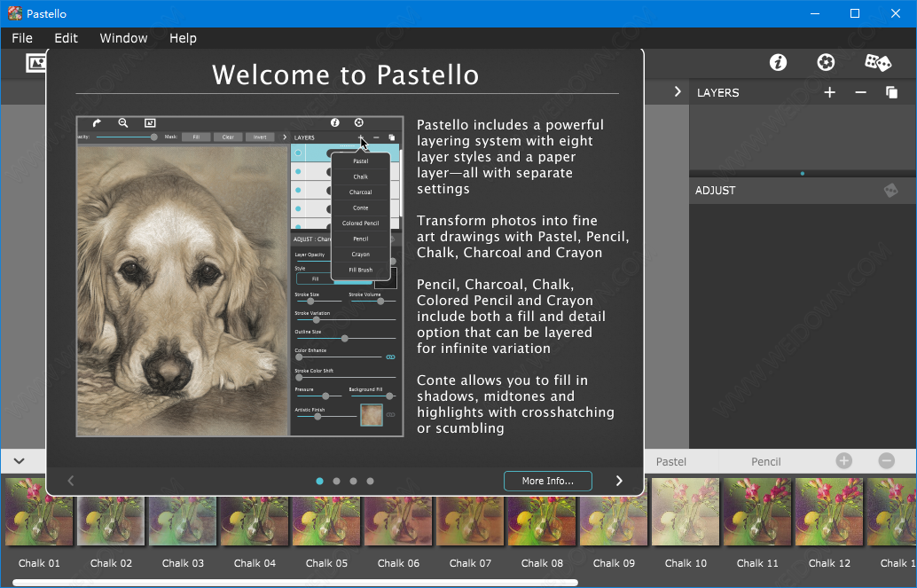This screenshot has height=588, width=917.
Task: Click the ADJUST panel header label
Action: 715,190
